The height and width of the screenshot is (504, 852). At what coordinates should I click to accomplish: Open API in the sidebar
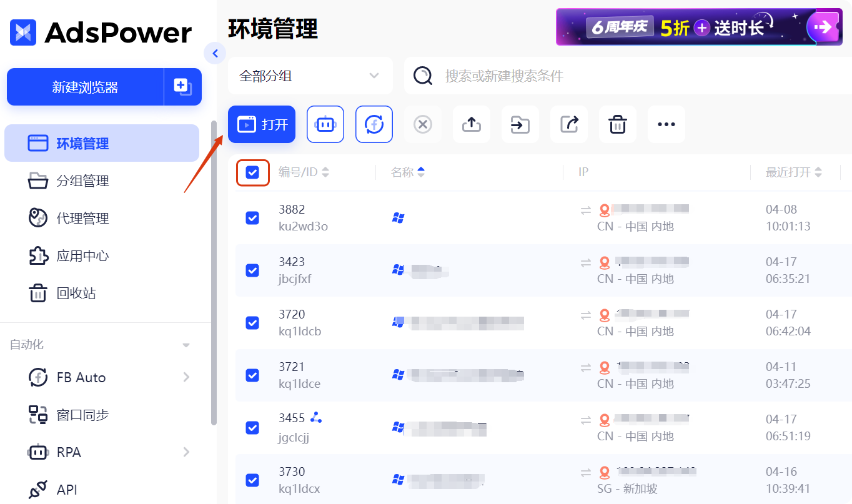pos(102,490)
